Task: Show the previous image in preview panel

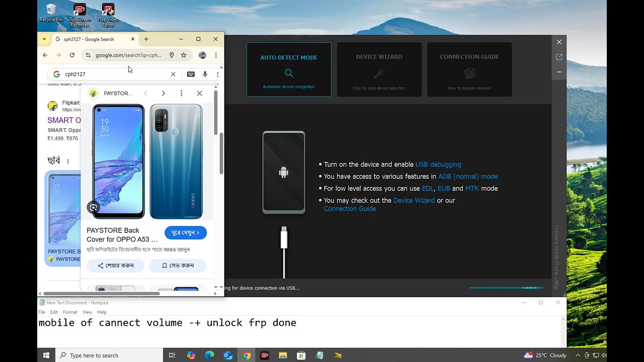Action: pos(145,94)
